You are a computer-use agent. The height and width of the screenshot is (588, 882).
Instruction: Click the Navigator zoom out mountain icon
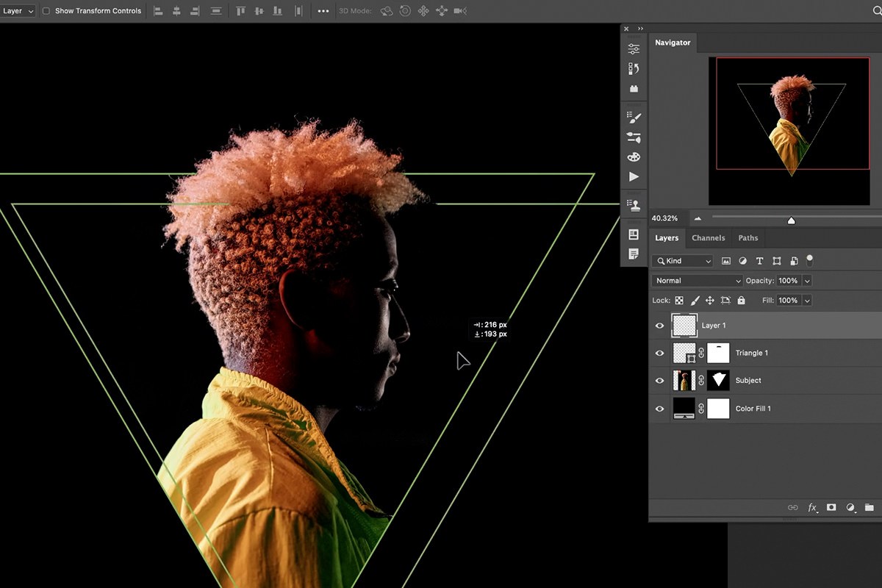pyautogui.click(x=698, y=218)
